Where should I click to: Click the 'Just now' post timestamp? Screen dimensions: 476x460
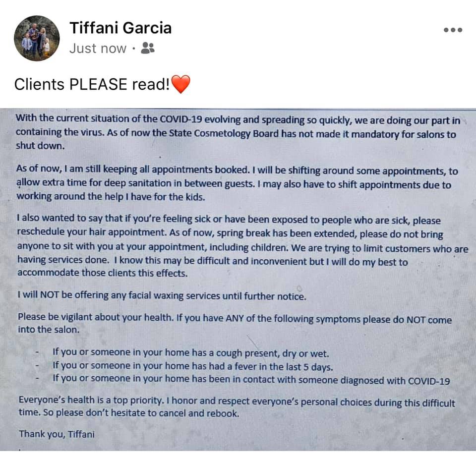(x=98, y=48)
